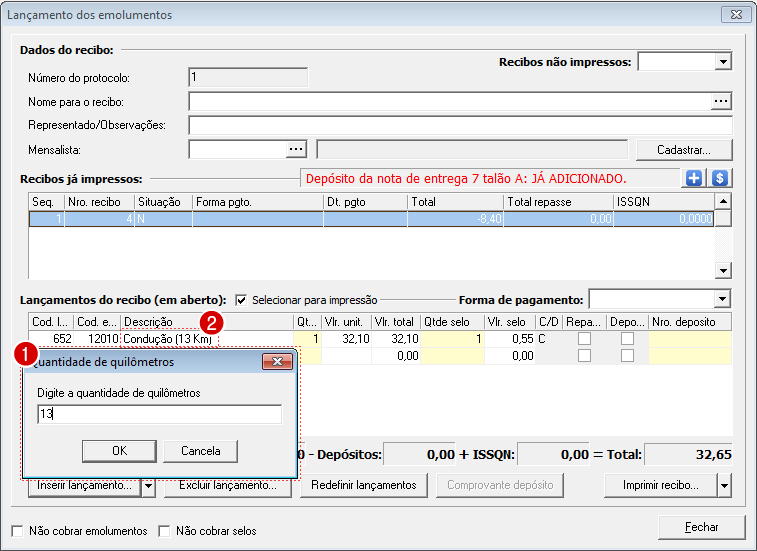Viewport: 757px width, 551px height.
Task: Click Mensalista code input field
Action: (238, 149)
